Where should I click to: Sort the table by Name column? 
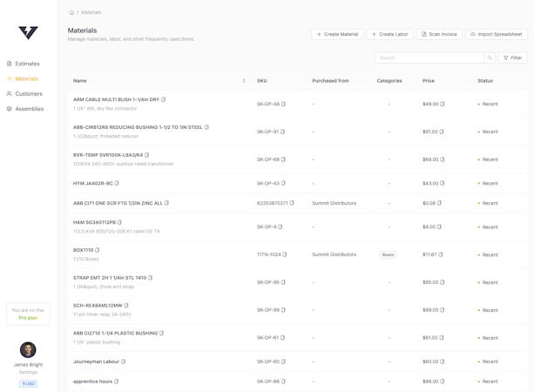tap(244, 80)
